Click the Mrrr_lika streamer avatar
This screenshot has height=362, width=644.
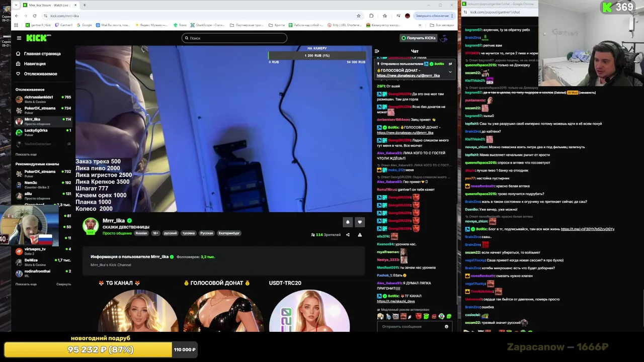[91, 226]
